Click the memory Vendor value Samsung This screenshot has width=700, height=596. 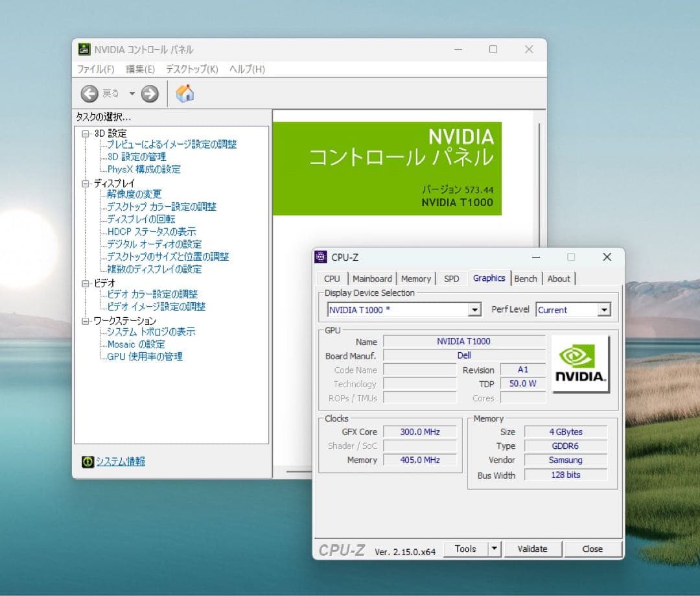(566, 460)
